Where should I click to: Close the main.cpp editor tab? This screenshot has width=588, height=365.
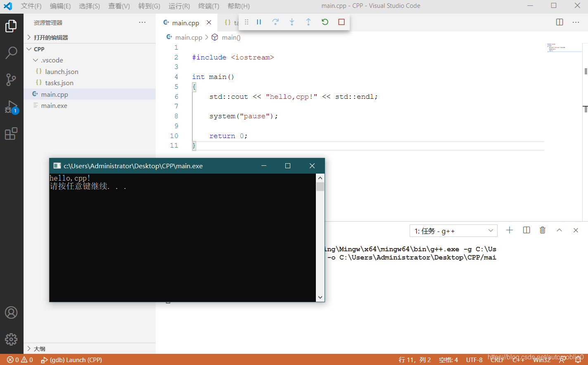click(209, 22)
